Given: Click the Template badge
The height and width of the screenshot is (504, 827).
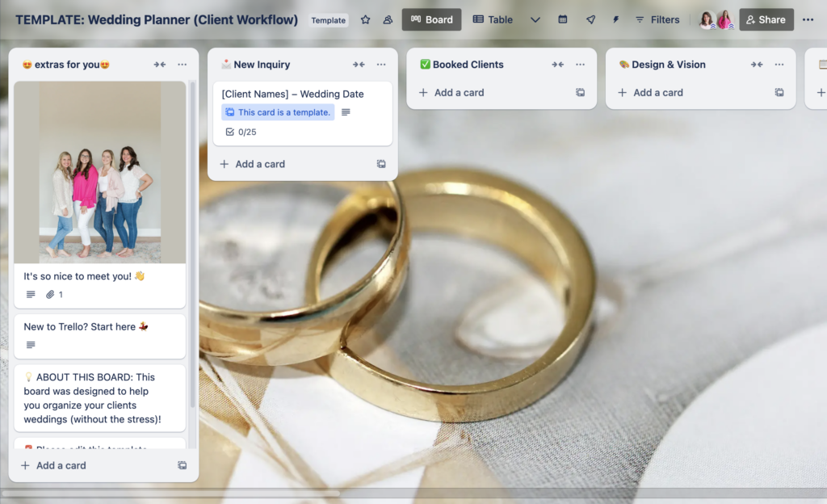Looking at the screenshot, I should pos(328,20).
